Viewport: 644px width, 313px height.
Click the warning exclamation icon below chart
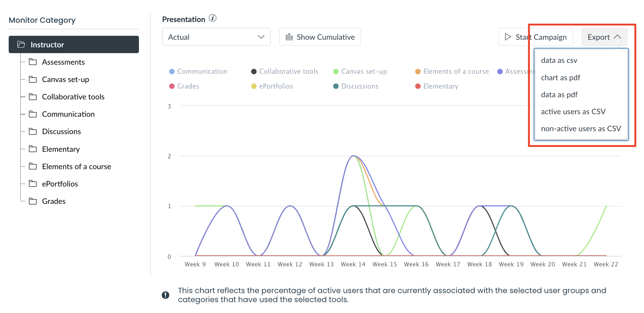(165, 295)
